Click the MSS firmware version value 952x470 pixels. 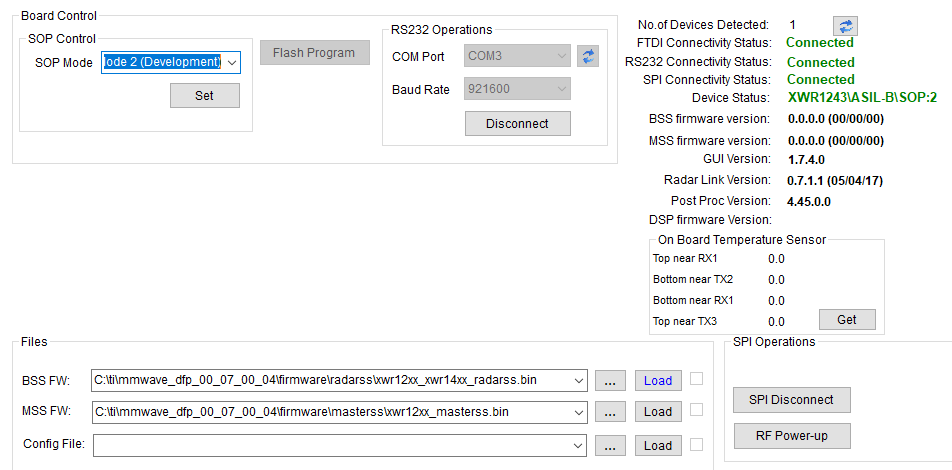pyautogui.click(x=836, y=141)
